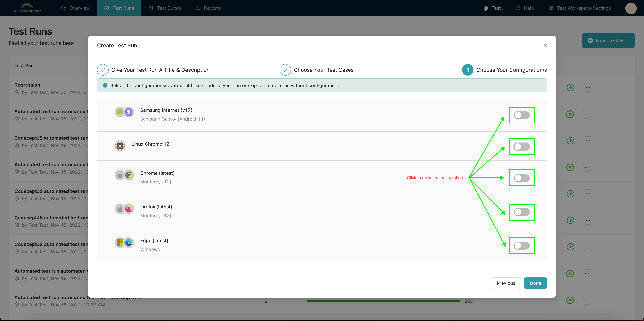Viewport: 644px width, 321px height.
Task: Click the Regression test run title
Action: [x=27, y=85]
